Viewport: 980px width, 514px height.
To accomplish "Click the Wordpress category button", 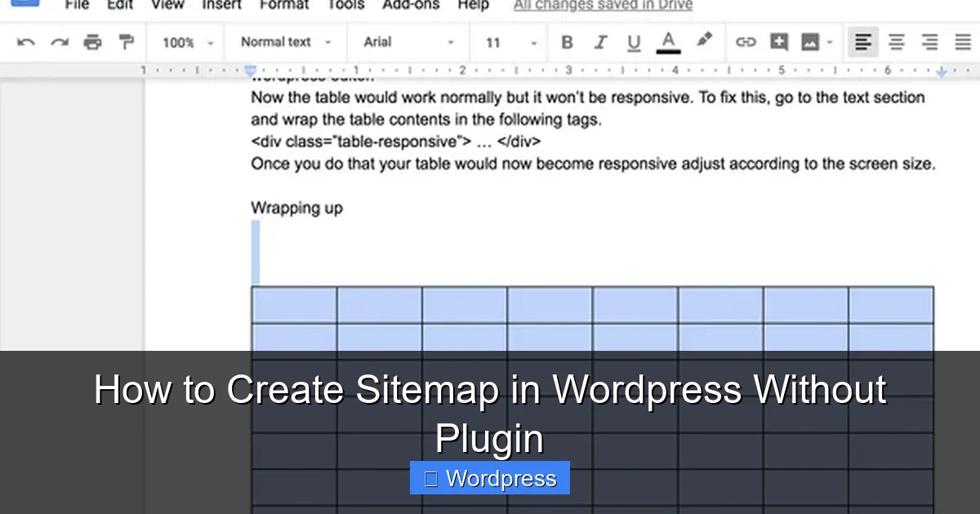I will [489, 478].
